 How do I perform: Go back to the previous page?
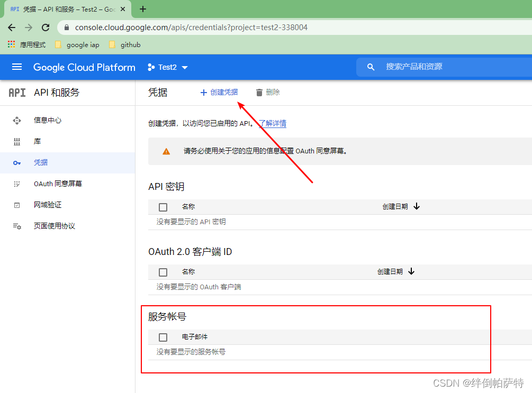(x=12, y=28)
